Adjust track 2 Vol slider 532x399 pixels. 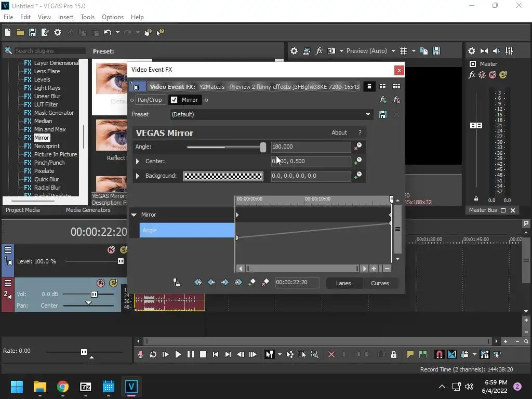95,294
